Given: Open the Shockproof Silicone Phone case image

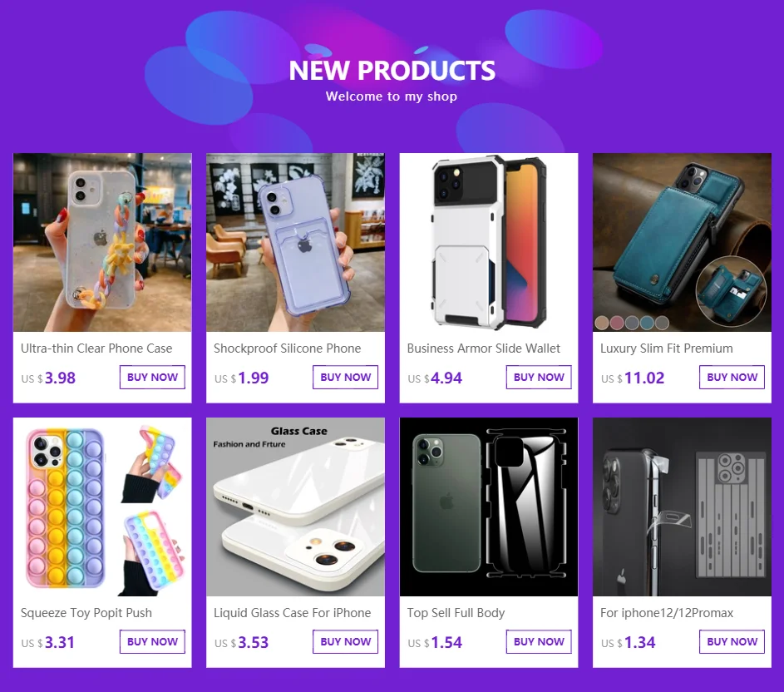Looking at the screenshot, I should click(295, 242).
